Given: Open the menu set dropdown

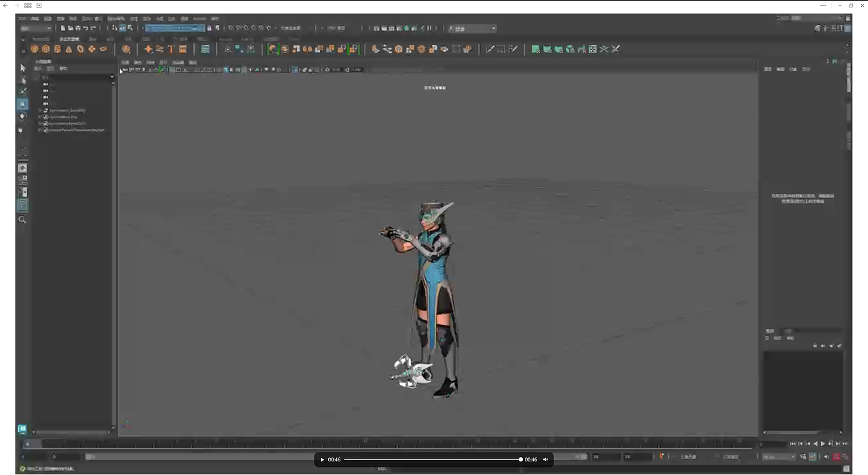Looking at the screenshot, I should click(x=36, y=28).
